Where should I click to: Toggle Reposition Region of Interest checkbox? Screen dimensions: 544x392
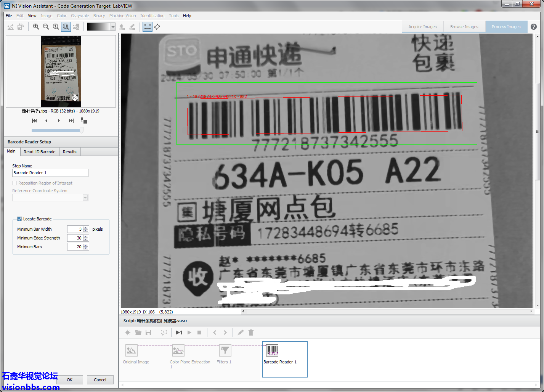(14, 183)
